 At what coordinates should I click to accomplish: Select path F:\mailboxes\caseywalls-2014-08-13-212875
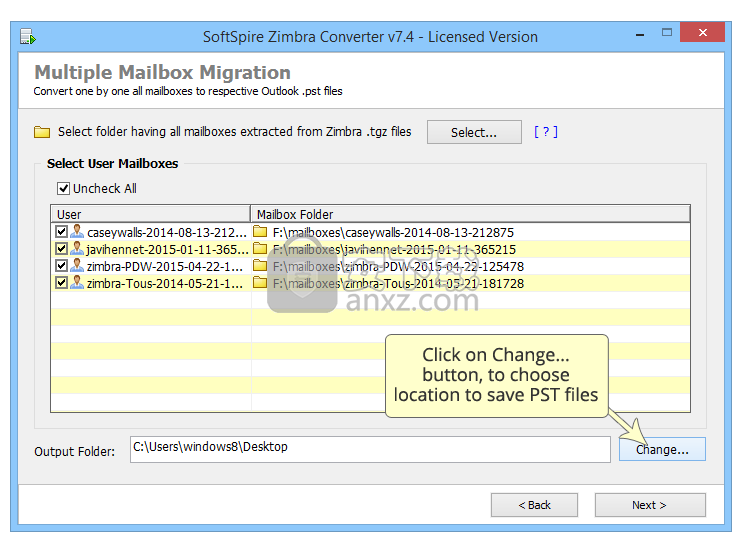(x=393, y=232)
